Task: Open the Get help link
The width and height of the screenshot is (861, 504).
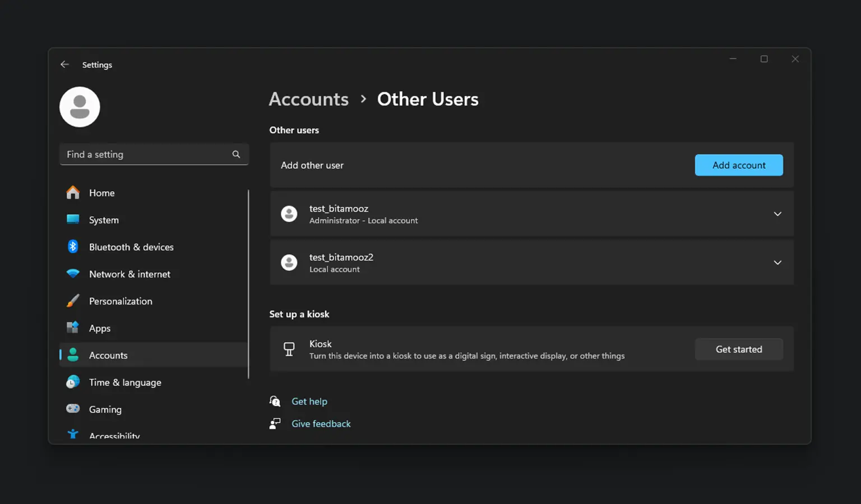Action: tap(309, 402)
